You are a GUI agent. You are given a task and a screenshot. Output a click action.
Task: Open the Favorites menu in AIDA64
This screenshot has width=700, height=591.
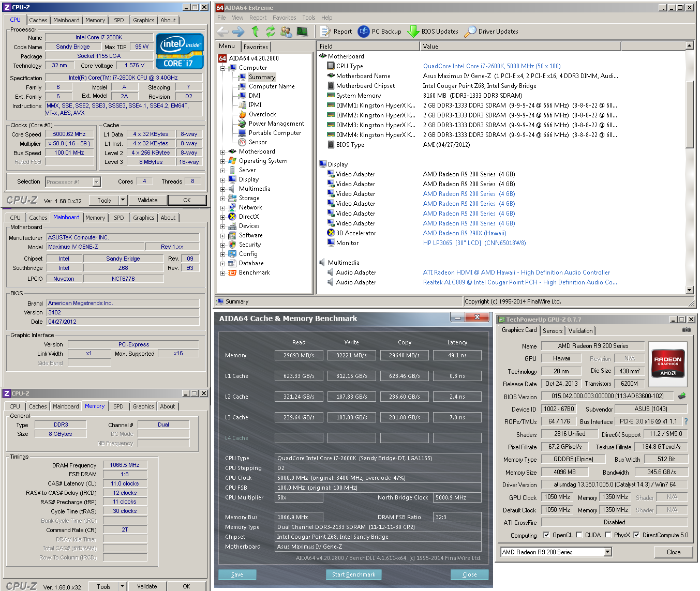click(285, 18)
